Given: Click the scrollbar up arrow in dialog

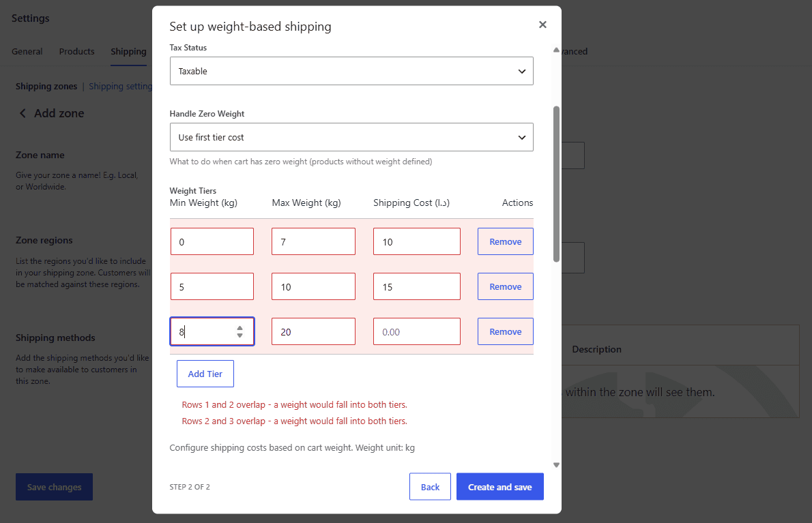Looking at the screenshot, I should coord(556,50).
